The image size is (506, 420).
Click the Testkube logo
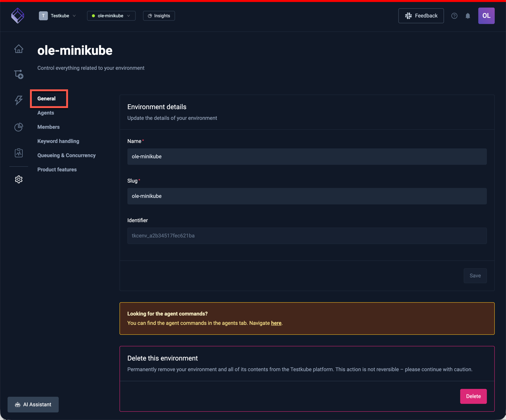[x=18, y=15]
